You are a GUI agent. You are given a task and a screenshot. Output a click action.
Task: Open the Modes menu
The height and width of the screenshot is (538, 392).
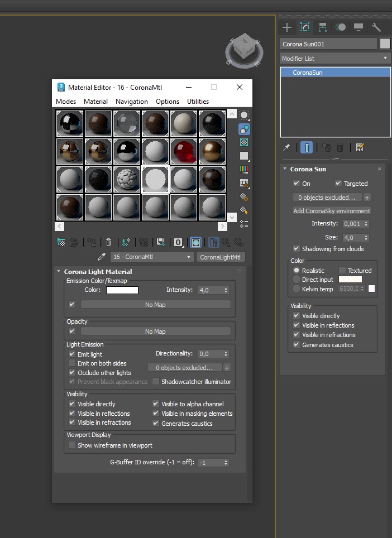tap(66, 101)
